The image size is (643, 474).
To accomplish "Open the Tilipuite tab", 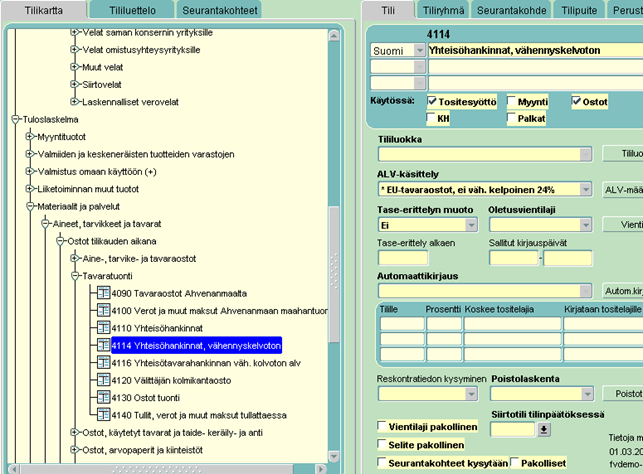I will [579, 10].
